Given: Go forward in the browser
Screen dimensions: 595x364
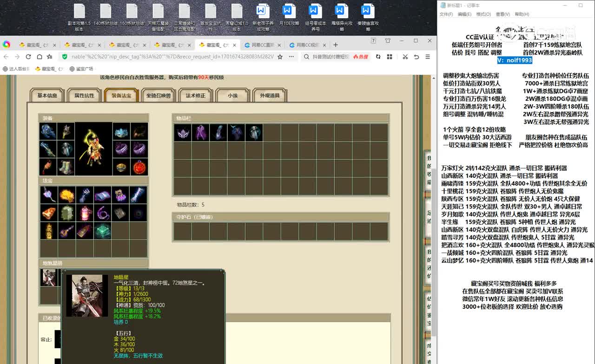Looking at the screenshot, I should click(x=17, y=57).
